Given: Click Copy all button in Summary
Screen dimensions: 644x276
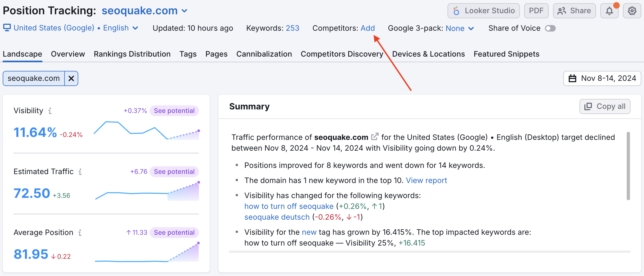Looking at the screenshot, I should [x=605, y=106].
